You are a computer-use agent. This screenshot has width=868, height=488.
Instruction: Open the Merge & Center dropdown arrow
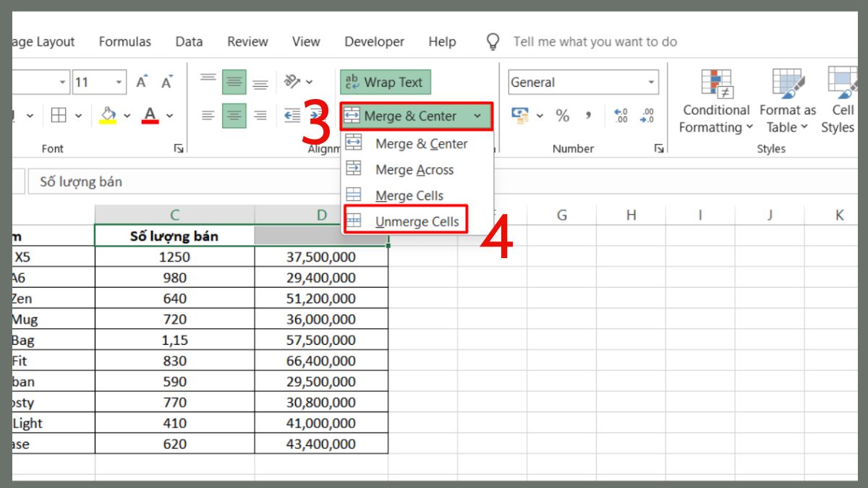pos(479,115)
